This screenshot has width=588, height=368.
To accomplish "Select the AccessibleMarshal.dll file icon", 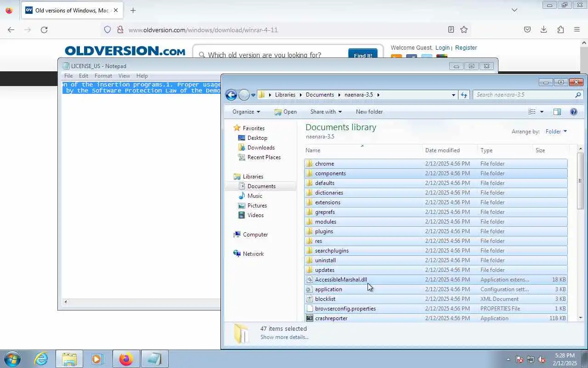I will click(x=310, y=280).
